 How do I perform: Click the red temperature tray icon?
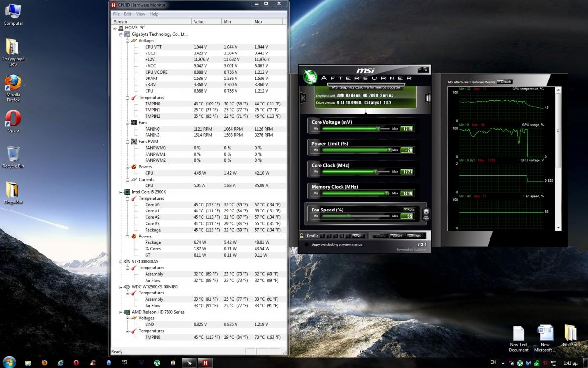[545, 363]
